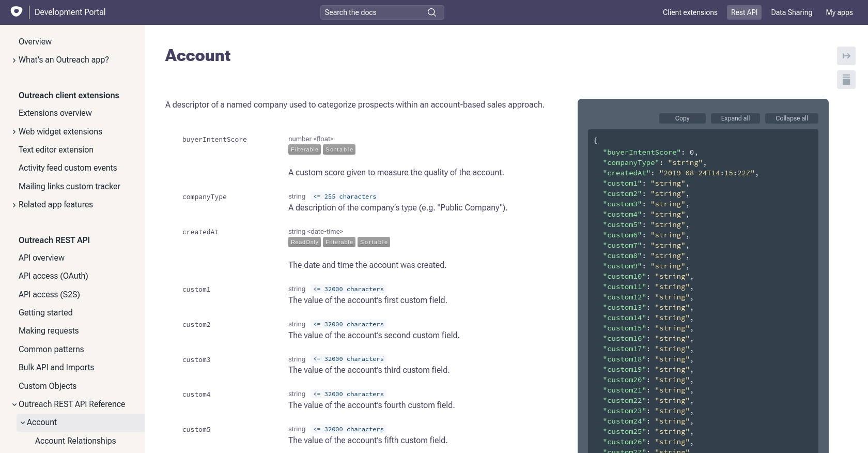This screenshot has width=868, height=453.
Task: Open Overview in sidebar
Action: pyautogui.click(x=35, y=41)
